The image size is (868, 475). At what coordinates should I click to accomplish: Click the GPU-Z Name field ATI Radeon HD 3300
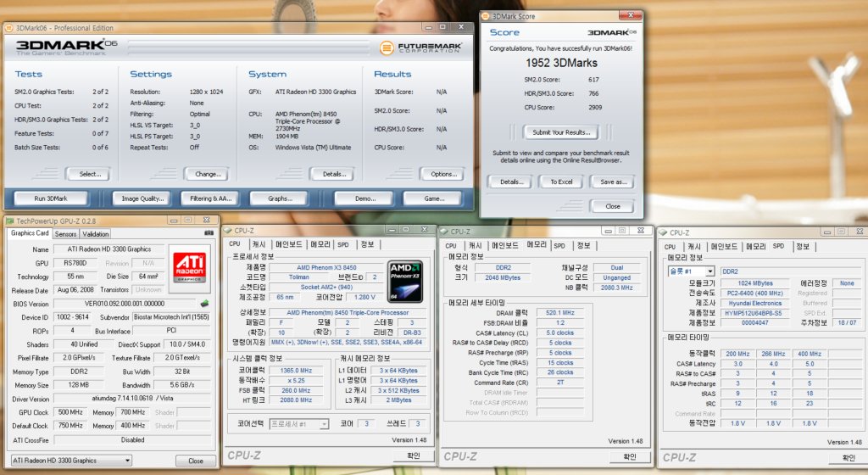pos(109,249)
